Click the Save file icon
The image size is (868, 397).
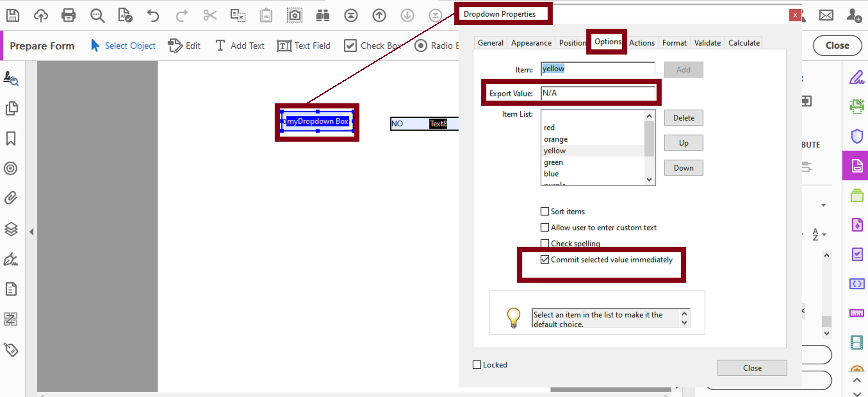click(13, 15)
